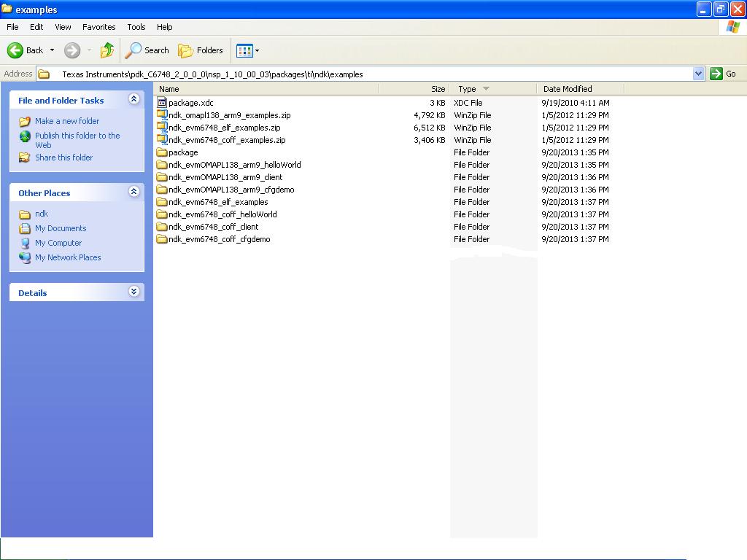Select ndk_evm6748_coff_client folder icon
This screenshot has width=747, height=560.
(162, 227)
